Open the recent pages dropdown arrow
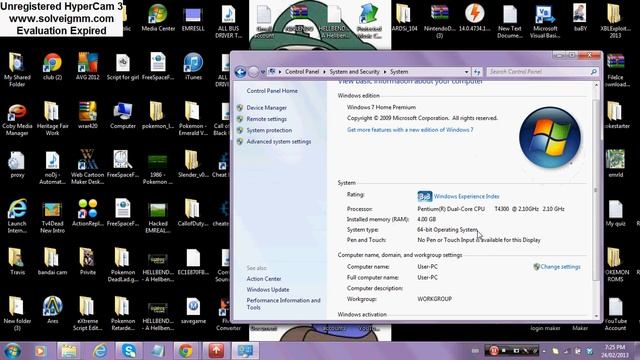640x360 pixels. (x=263, y=72)
